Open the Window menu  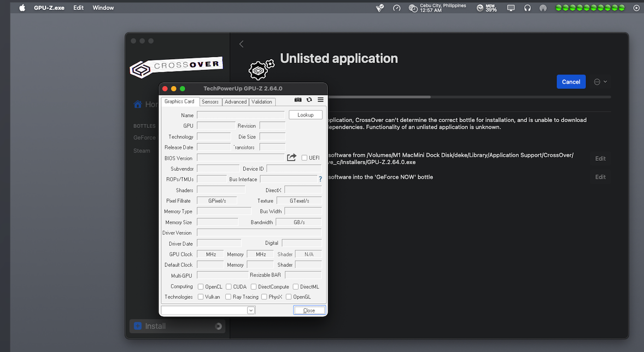[x=103, y=8]
